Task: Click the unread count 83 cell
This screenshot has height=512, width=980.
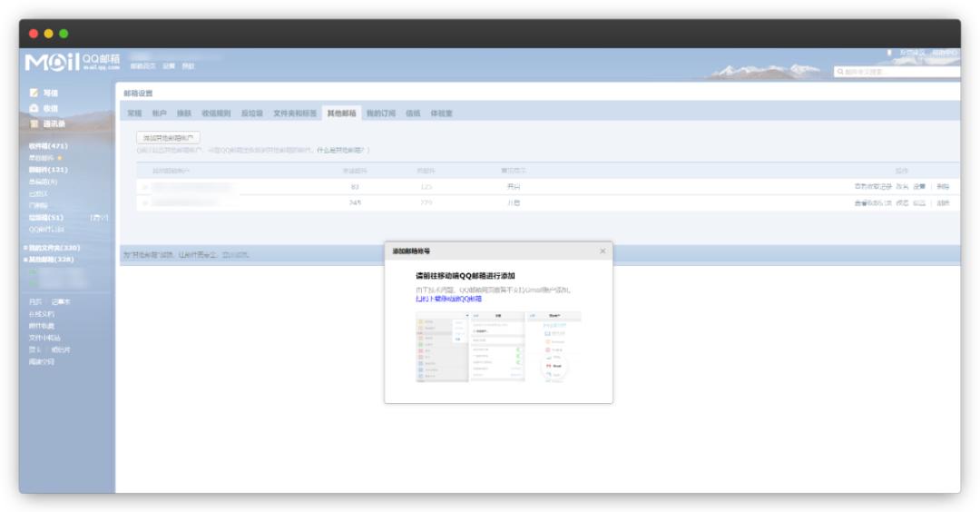Action: pyautogui.click(x=355, y=187)
